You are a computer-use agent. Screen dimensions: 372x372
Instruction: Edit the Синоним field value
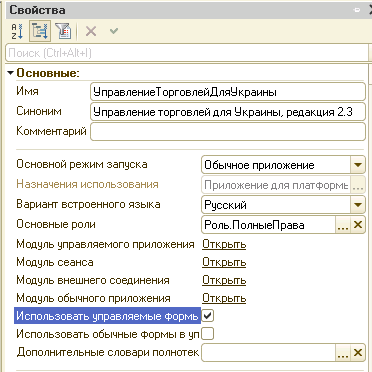[x=228, y=112]
